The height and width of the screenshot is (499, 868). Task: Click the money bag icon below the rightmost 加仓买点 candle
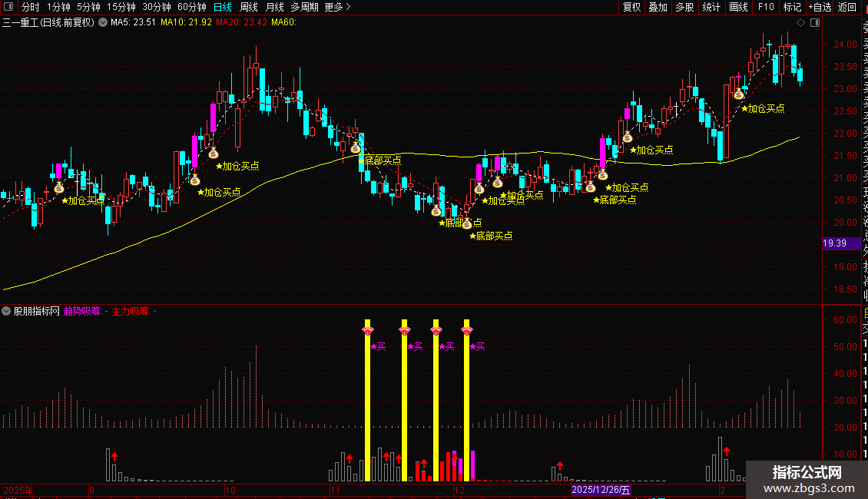click(738, 94)
